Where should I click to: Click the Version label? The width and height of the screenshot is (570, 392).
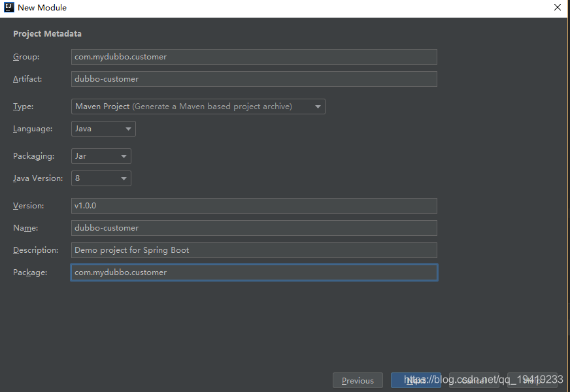click(28, 206)
